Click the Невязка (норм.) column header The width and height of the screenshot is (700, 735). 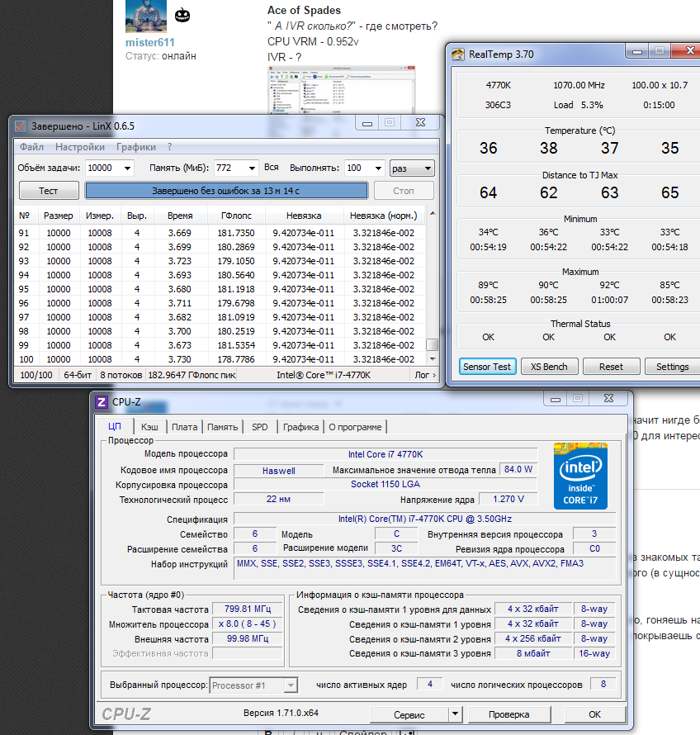(x=384, y=216)
